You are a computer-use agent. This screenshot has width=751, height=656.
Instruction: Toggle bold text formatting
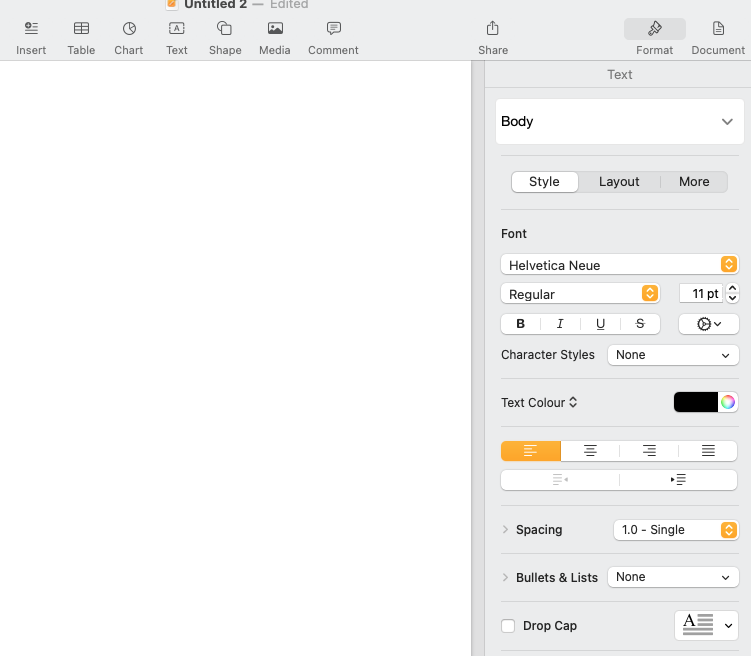click(520, 324)
